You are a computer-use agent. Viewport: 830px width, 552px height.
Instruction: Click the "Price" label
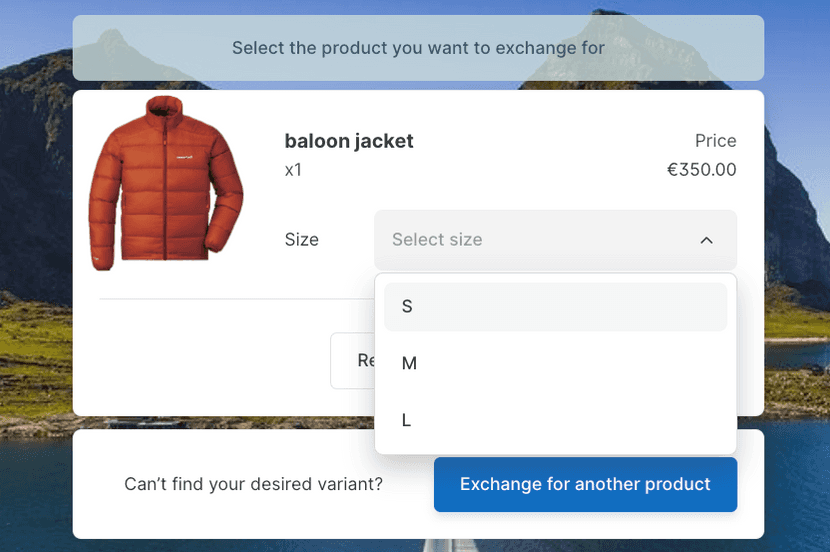click(x=715, y=141)
